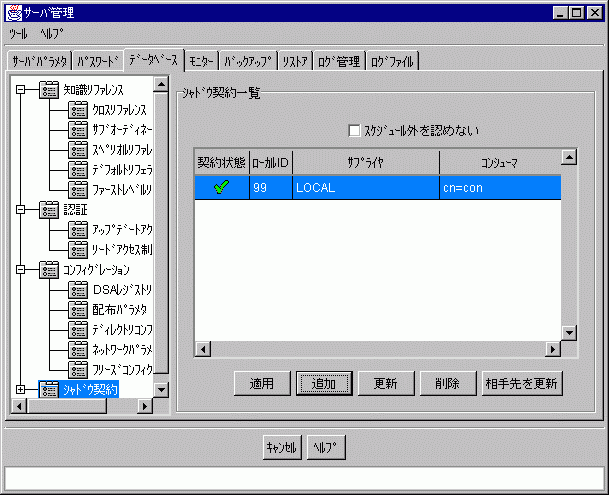This screenshot has height=495, width=609.
Task: Select the LOCAL supplier cell
Action: [x=366, y=188]
